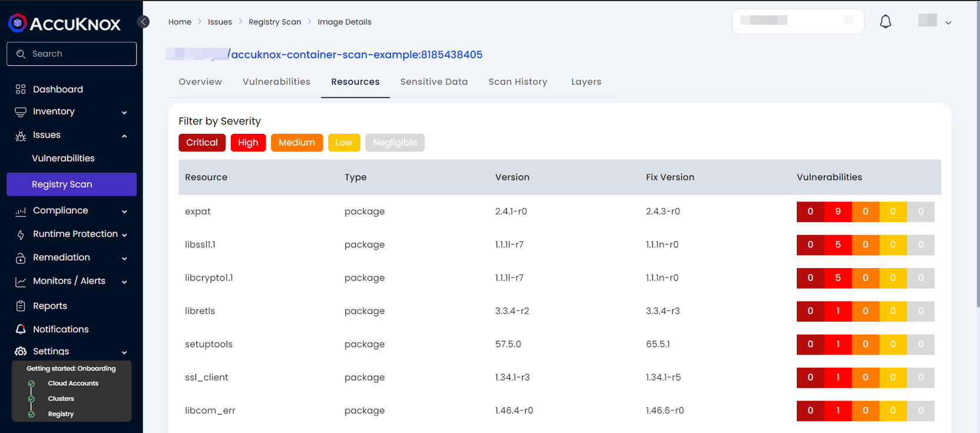Click the notification bell icon
Image resolution: width=980 pixels, height=433 pixels.
tap(885, 22)
